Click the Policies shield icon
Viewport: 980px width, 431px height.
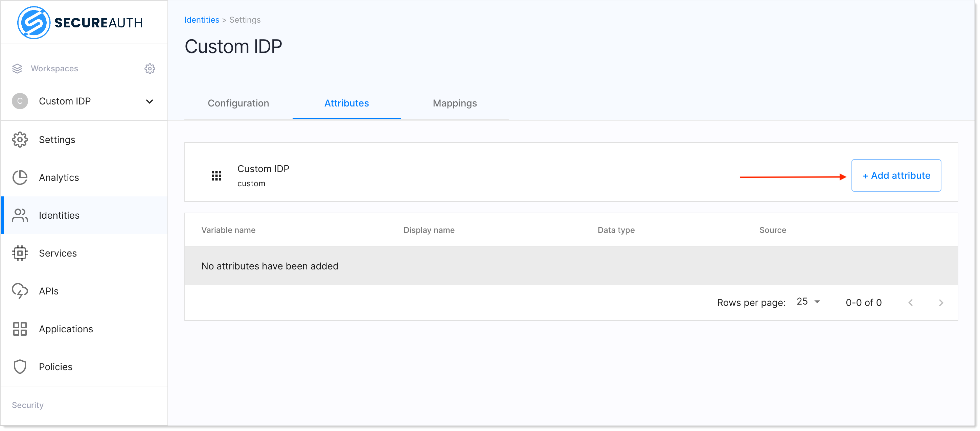point(20,367)
